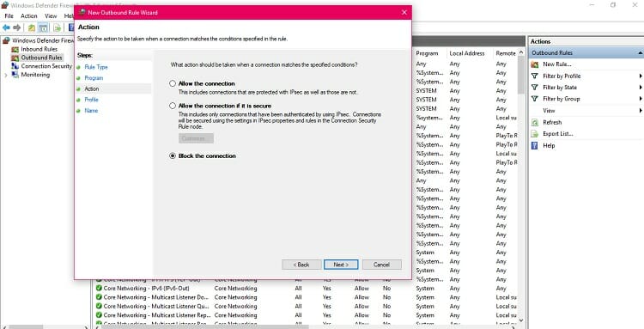Sort by the Remote column header
This screenshot has height=329, width=644.
pos(506,53)
